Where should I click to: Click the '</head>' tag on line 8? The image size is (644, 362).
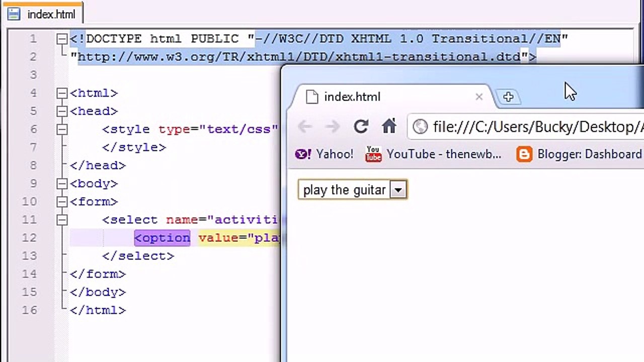pos(98,165)
